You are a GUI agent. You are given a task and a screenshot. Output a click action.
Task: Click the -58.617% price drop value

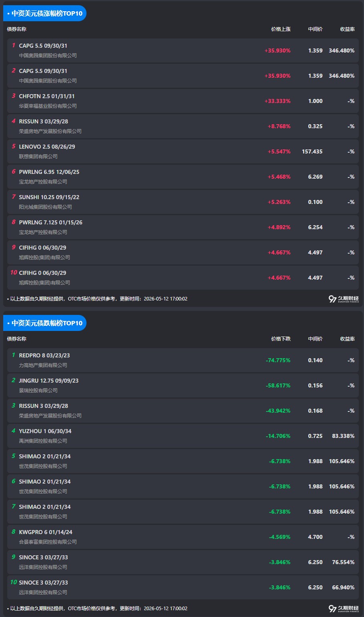278,385
